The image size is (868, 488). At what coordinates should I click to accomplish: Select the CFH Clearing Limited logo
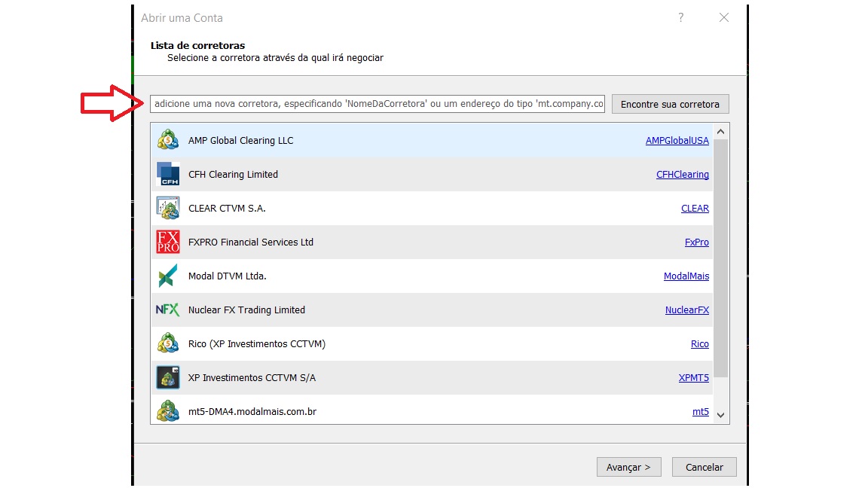click(x=167, y=175)
